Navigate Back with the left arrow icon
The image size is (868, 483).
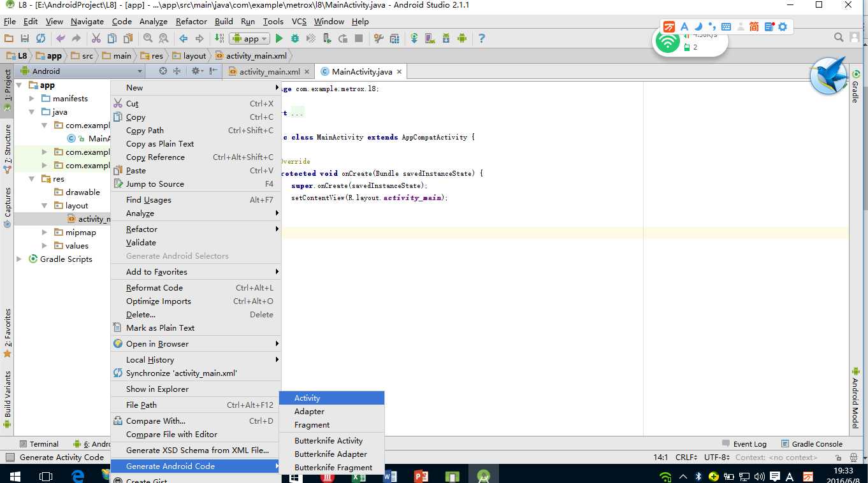pyautogui.click(x=184, y=38)
